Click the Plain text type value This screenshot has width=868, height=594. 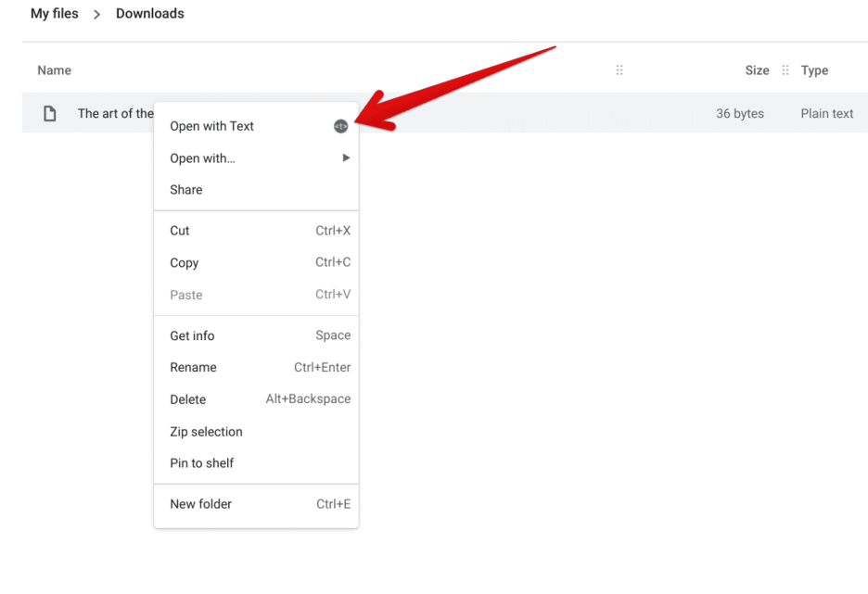(x=826, y=113)
